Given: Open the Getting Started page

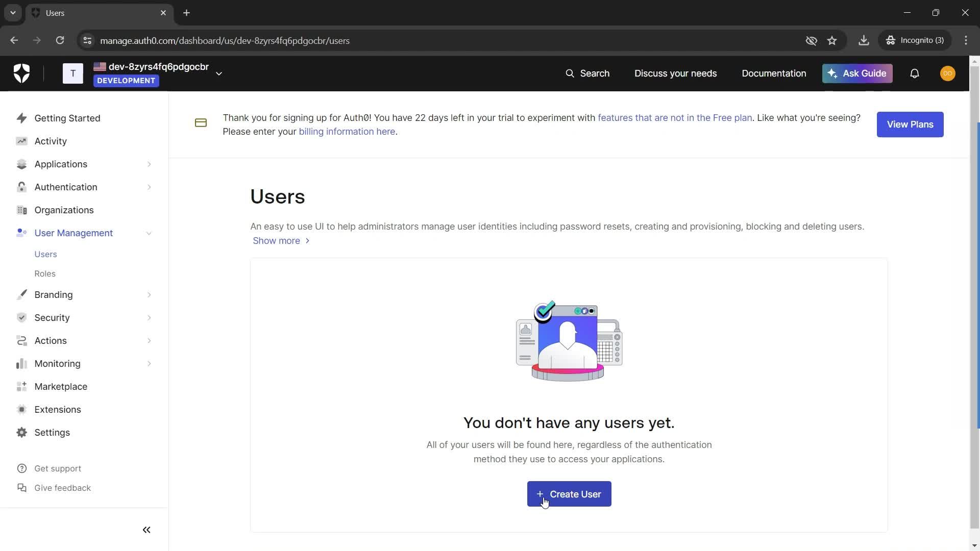Looking at the screenshot, I should coord(67,118).
